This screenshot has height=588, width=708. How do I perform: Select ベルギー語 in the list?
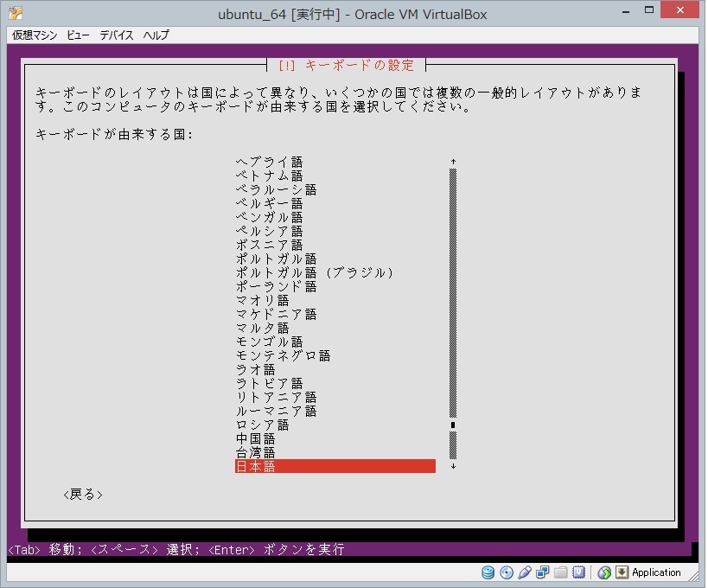coord(270,203)
